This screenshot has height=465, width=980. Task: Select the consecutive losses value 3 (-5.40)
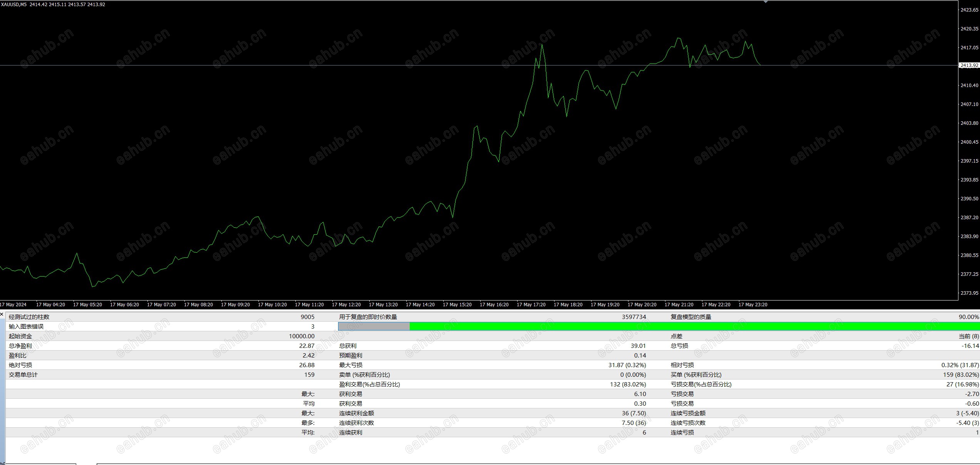coord(967,413)
